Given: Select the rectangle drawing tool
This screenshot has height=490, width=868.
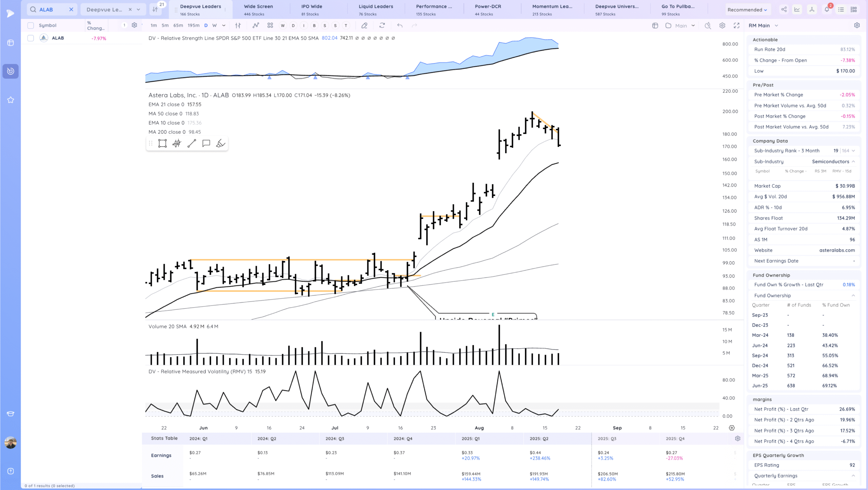Looking at the screenshot, I should [162, 143].
